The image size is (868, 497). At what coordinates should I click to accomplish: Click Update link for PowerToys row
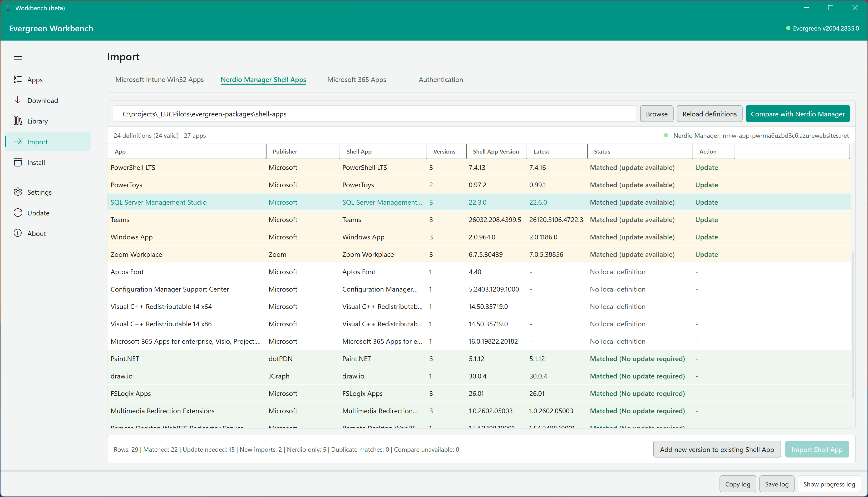pos(706,185)
